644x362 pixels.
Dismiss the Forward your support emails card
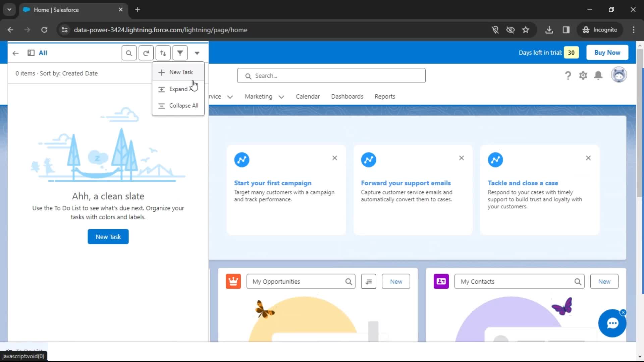point(462,158)
